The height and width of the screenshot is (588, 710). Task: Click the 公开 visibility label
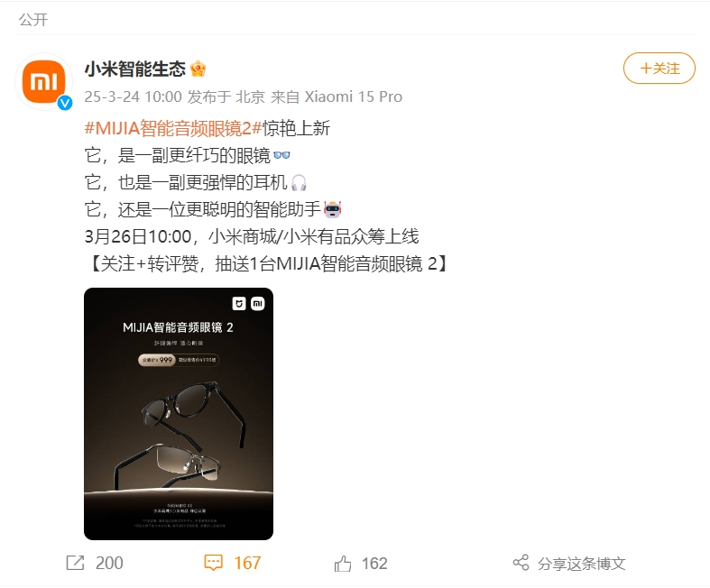click(x=33, y=20)
